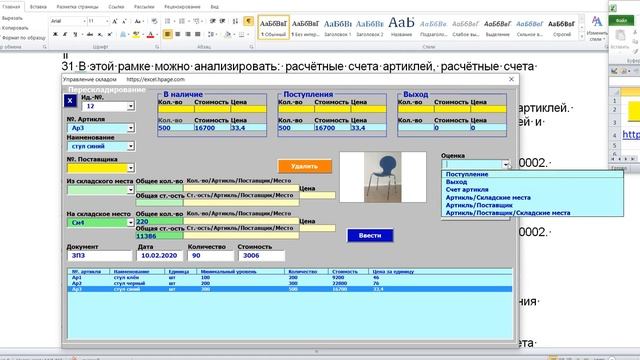This screenshot has height=360, width=640.
Task: Click the clear formatting icon
Action: (x=154, y=21)
